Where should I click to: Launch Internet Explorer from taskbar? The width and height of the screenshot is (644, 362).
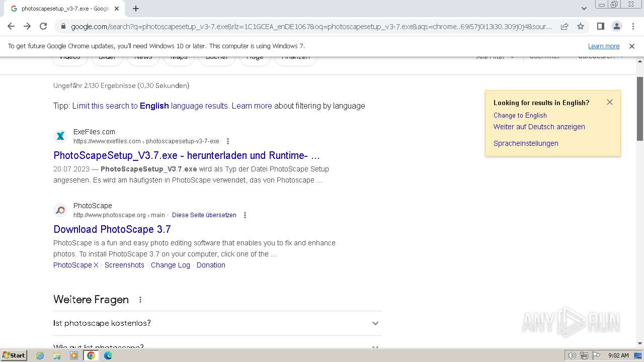40,355
